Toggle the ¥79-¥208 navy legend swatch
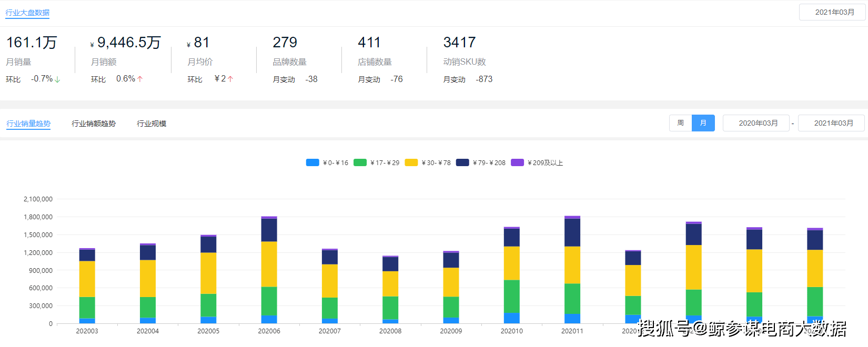The width and height of the screenshot is (868, 347). click(x=462, y=162)
